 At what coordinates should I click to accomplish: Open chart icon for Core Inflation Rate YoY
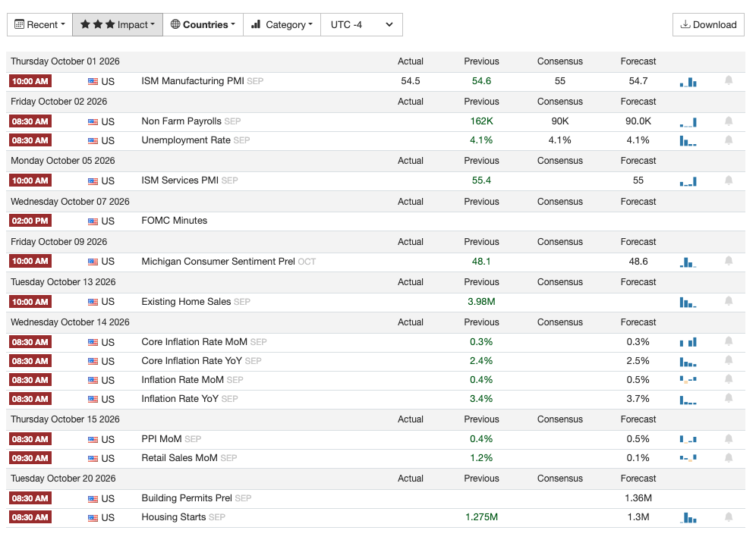[x=688, y=362]
